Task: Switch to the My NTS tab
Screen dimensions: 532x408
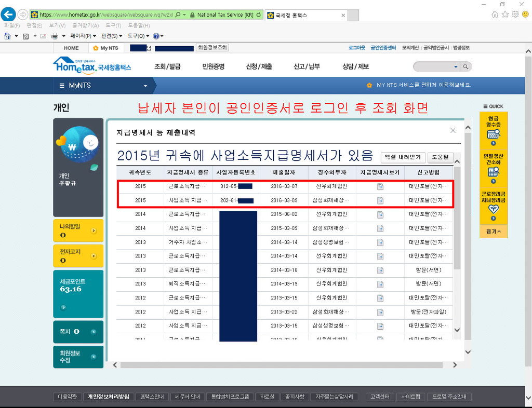Action: point(106,48)
